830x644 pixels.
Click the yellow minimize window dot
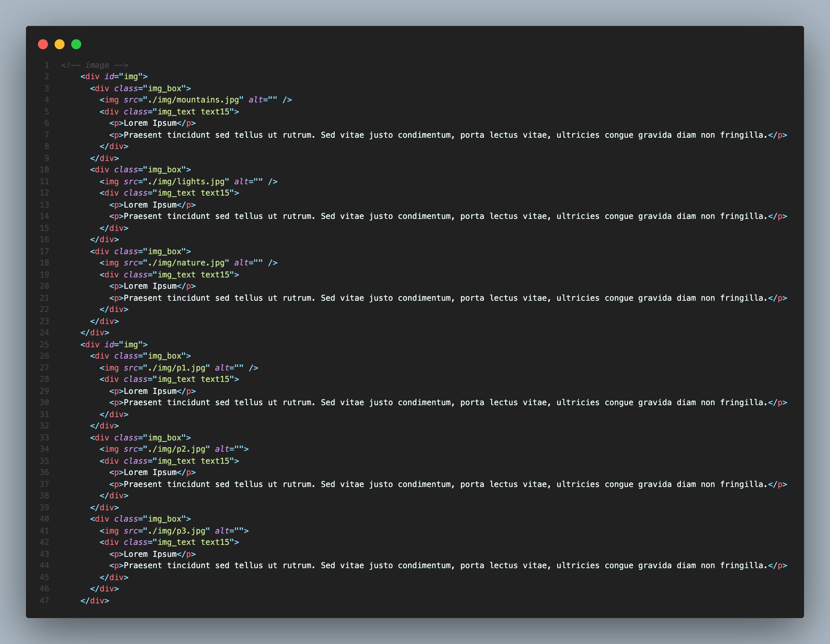60,45
